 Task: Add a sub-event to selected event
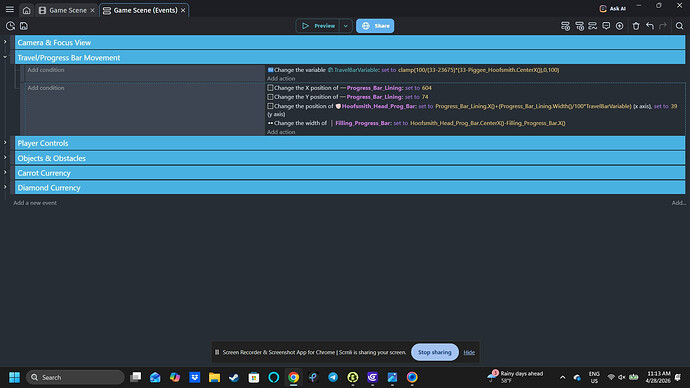[580, 26]
